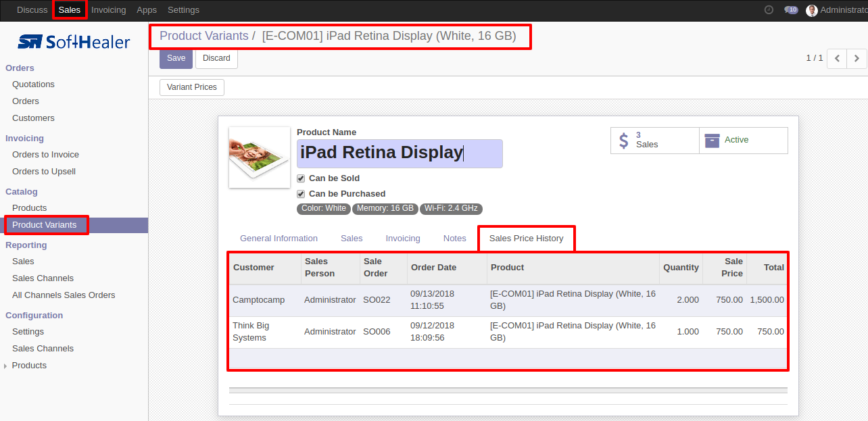Image resolution: width=868 pixels, height=421 pixels.
Task: Sort by the Product column header
Action: point(573,268)
